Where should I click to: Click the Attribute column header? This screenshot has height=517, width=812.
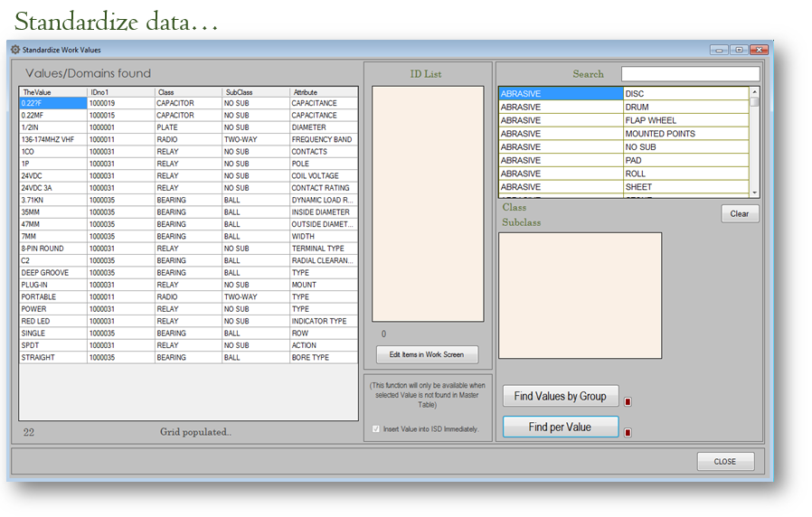click(324, 92)
